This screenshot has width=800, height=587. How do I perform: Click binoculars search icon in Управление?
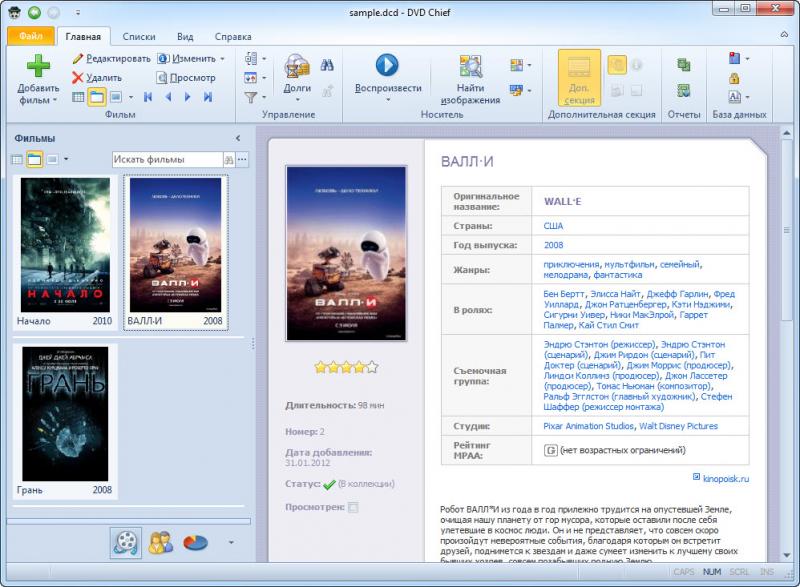click(x=327, y=65)
